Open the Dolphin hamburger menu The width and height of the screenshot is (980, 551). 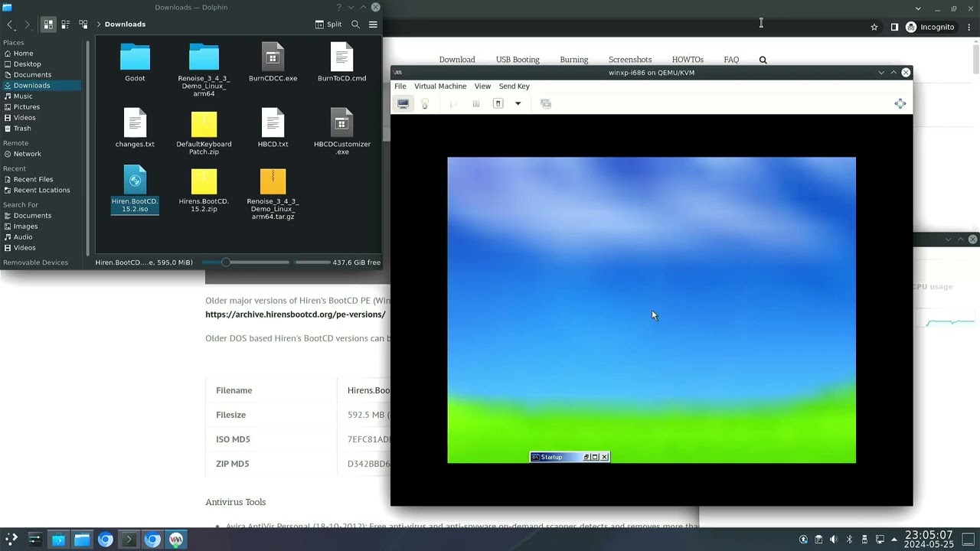tap(373, 24)
